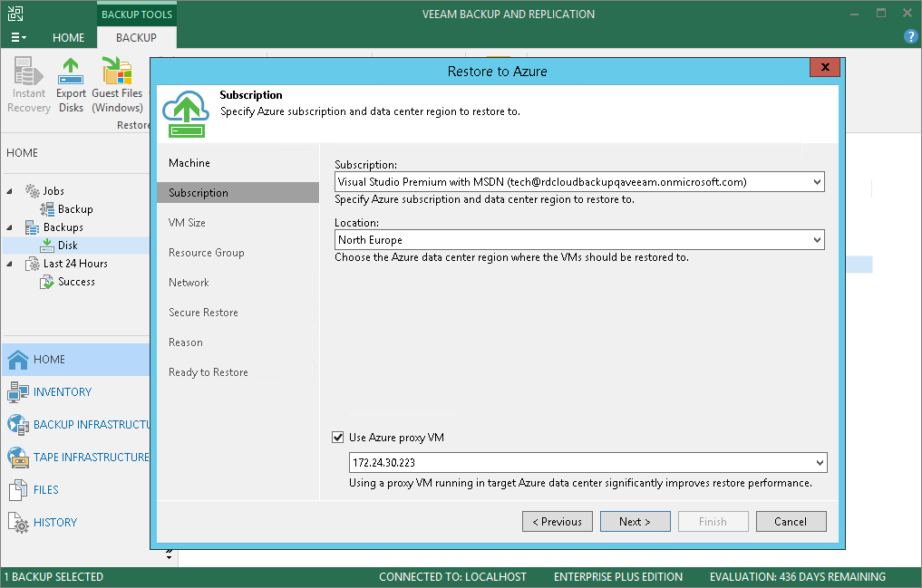
Task: Select Success under Last 24 Hours
Action: 76,282
